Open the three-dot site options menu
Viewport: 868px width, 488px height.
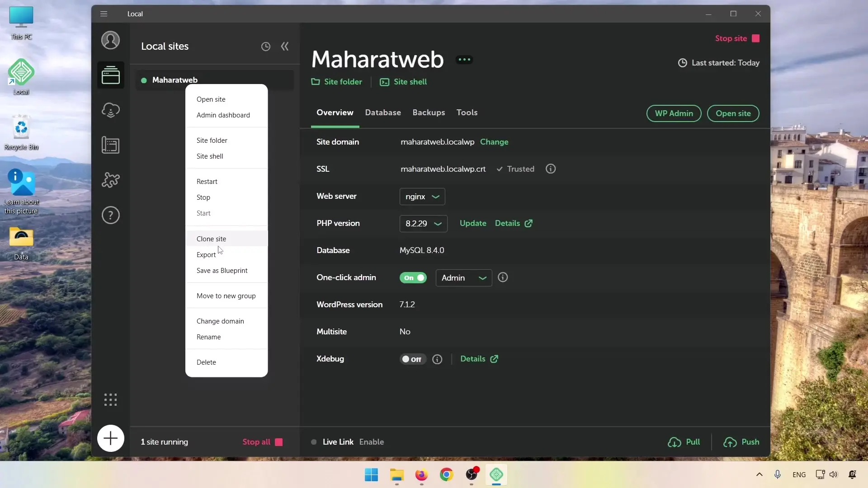464,60
